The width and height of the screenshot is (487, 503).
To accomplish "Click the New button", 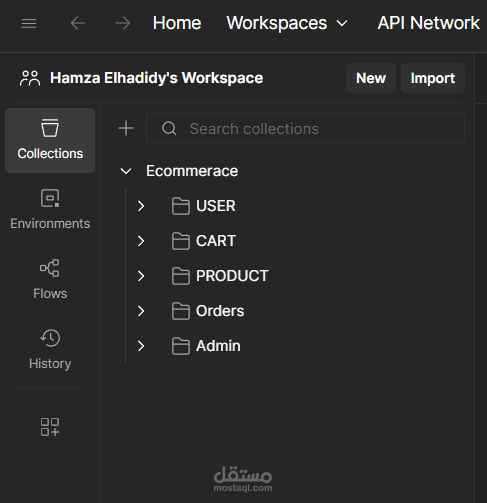I will coord(371,78).
